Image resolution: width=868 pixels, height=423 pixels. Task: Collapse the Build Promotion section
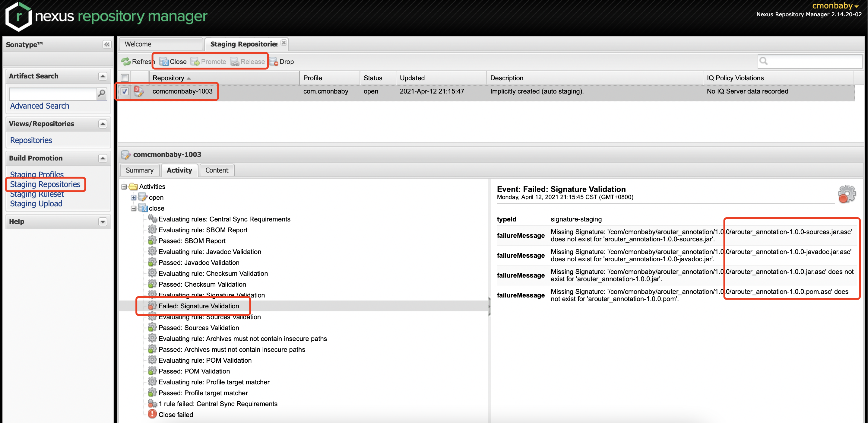[x=103, y=158]
